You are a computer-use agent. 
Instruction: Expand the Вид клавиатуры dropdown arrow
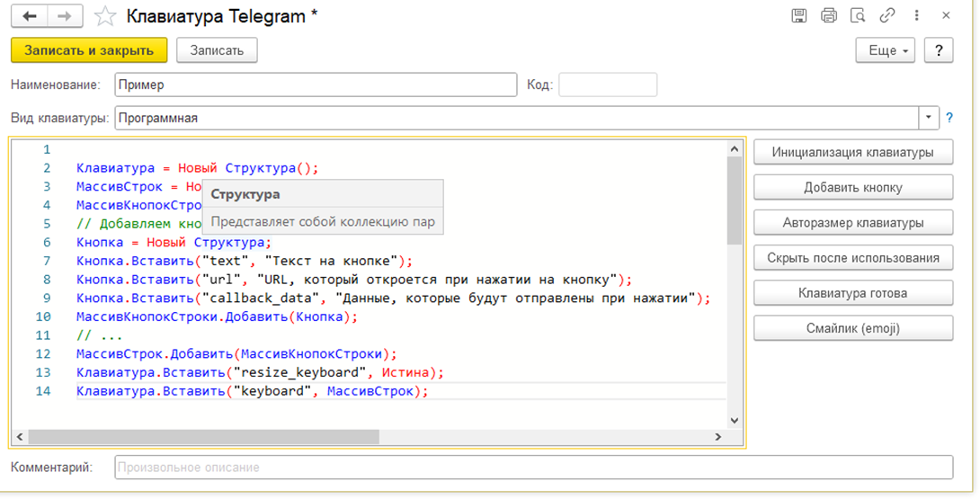point(928,118)
